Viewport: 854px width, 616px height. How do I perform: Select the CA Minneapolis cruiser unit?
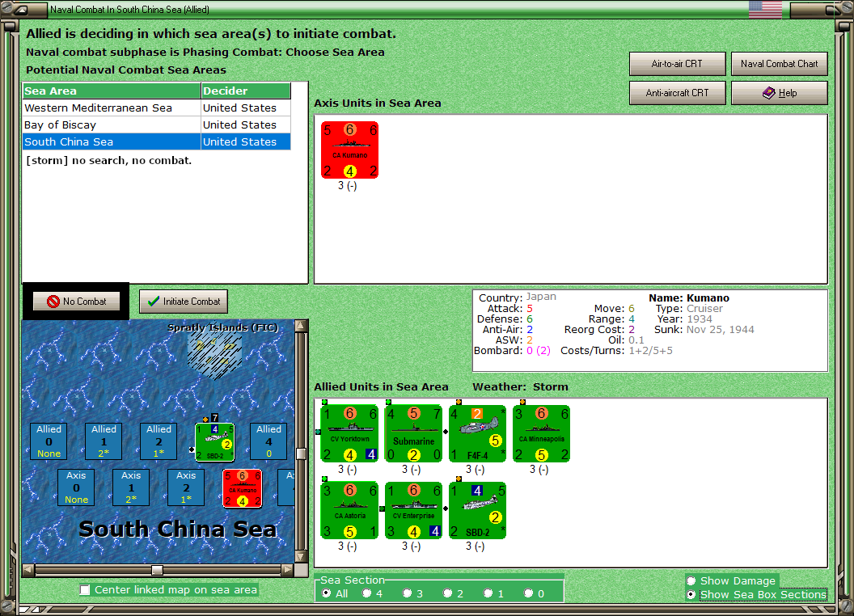(x=541, y=433)
